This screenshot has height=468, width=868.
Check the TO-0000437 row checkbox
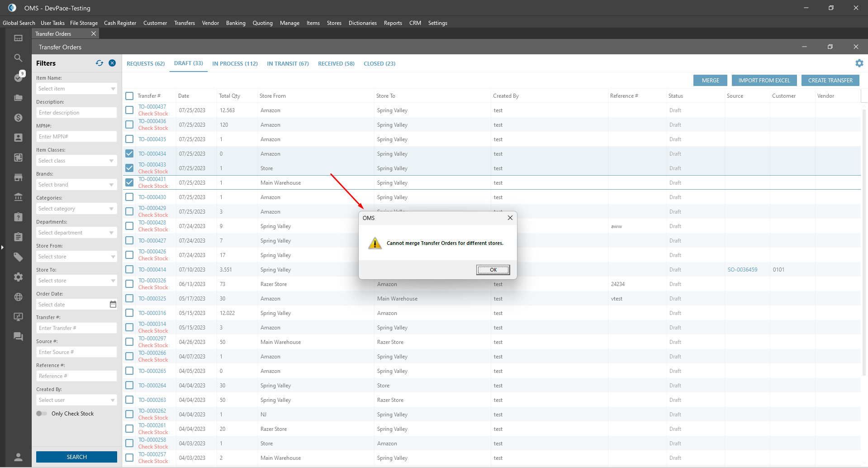click(129, 110)
